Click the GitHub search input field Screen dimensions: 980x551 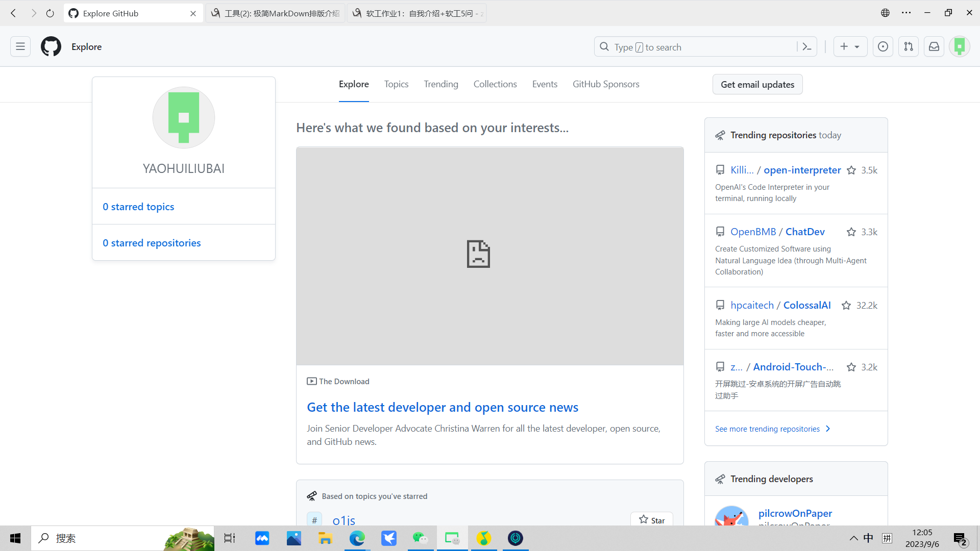tap(699, 47)
